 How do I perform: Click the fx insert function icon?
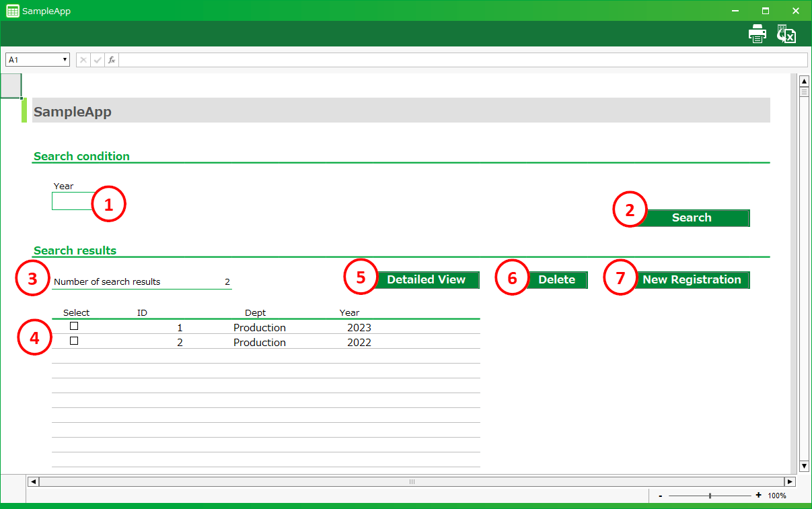coord(112,60)
